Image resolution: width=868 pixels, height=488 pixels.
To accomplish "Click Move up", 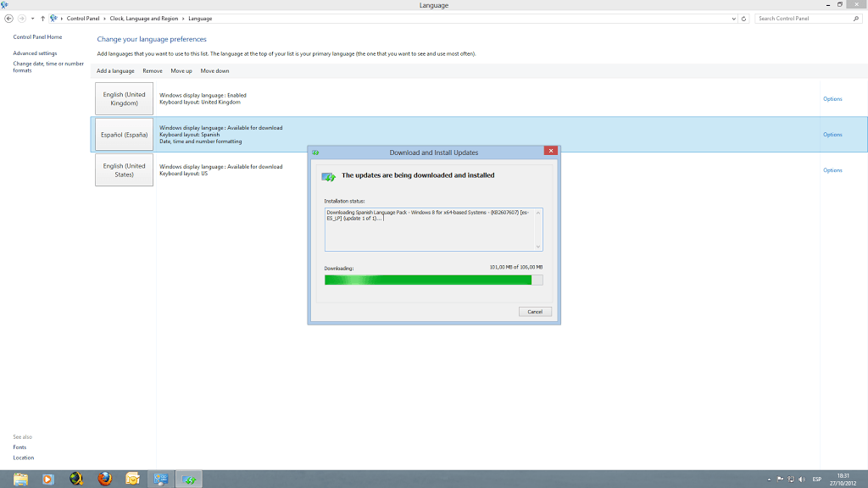I will [x=181, y=71].
